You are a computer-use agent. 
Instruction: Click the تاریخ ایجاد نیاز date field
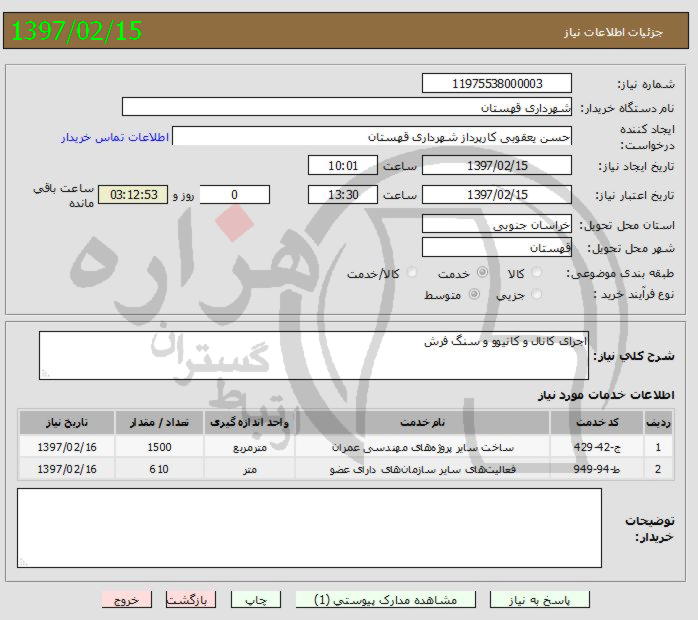pos(497,165)
